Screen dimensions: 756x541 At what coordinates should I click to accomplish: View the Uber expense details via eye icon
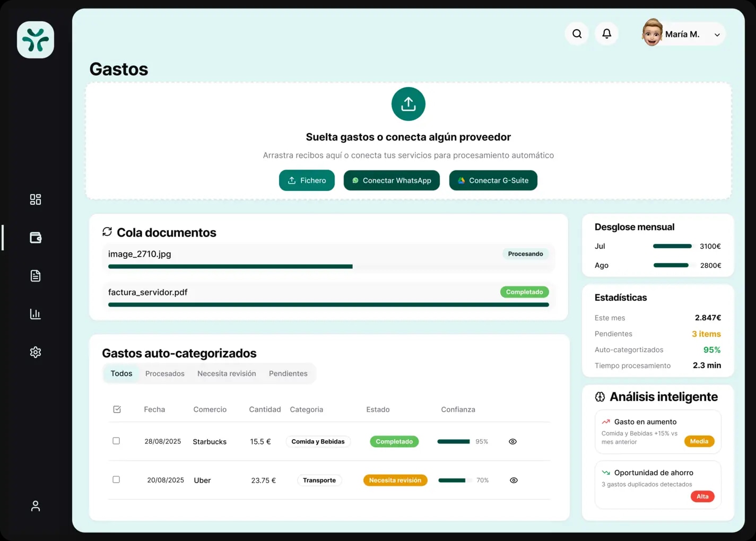pos(514,479)
